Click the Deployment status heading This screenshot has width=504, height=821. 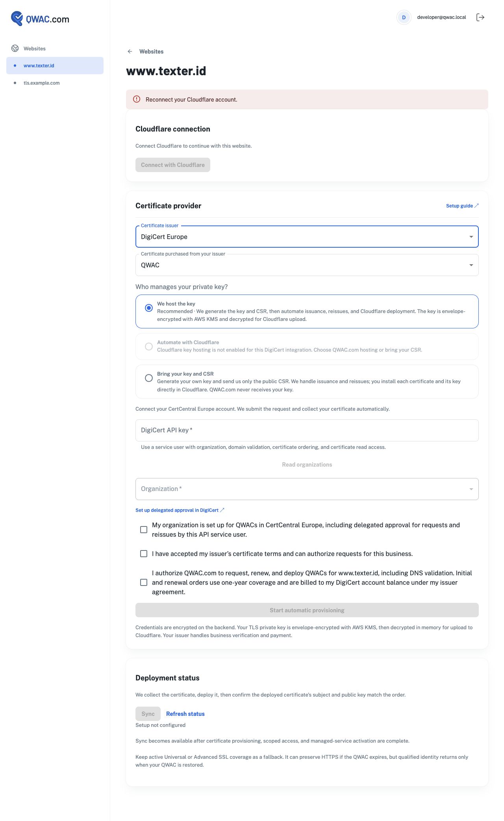tap(167, 678)
